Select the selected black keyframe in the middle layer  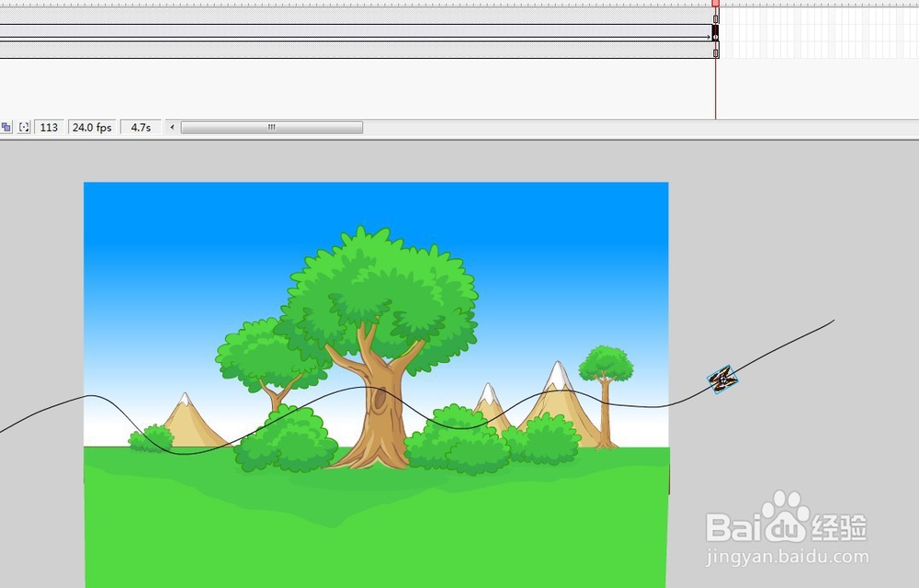tap(715, 33)
